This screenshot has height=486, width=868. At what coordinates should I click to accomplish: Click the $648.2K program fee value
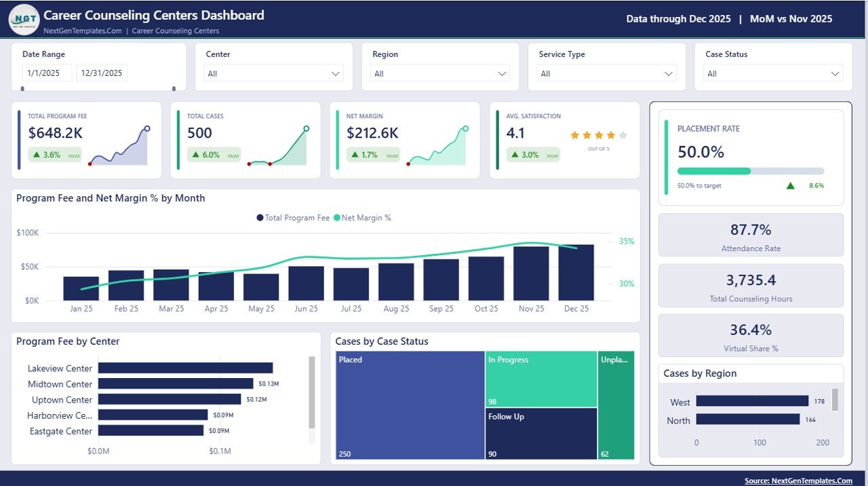tap(56, 133)
